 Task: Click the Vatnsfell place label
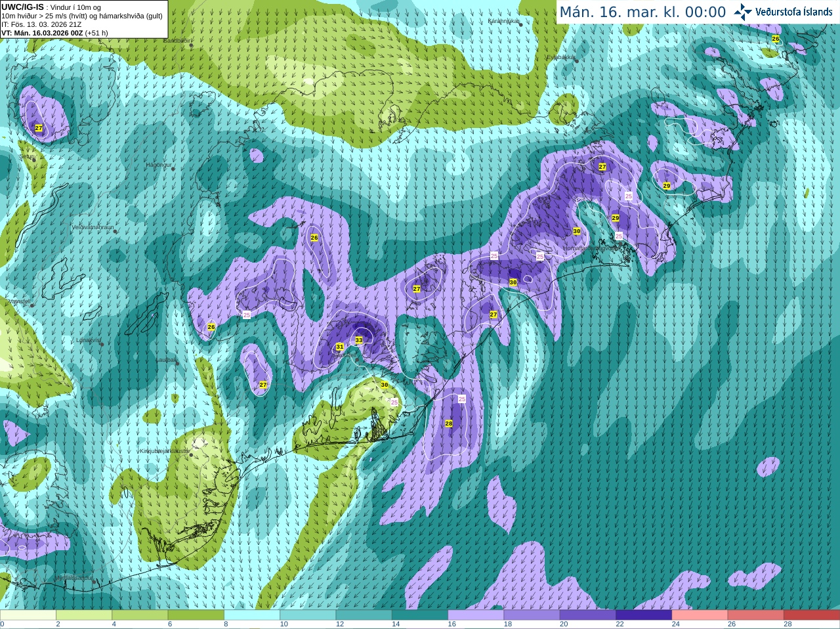(x=19, y=301)
